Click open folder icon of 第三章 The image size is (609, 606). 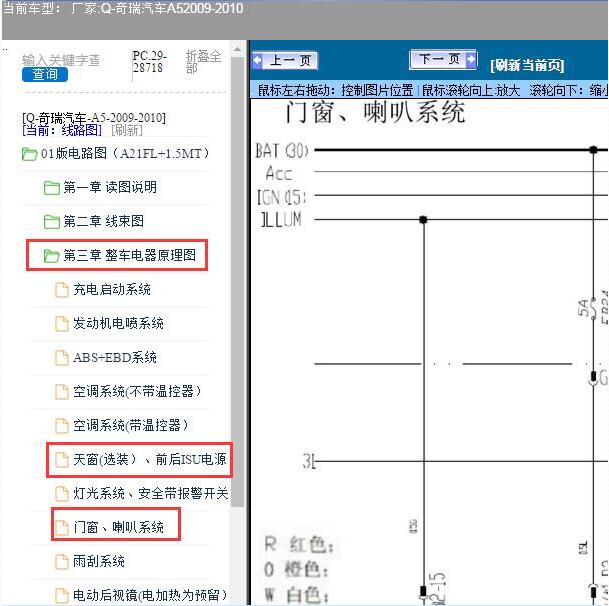pos(51,256)
